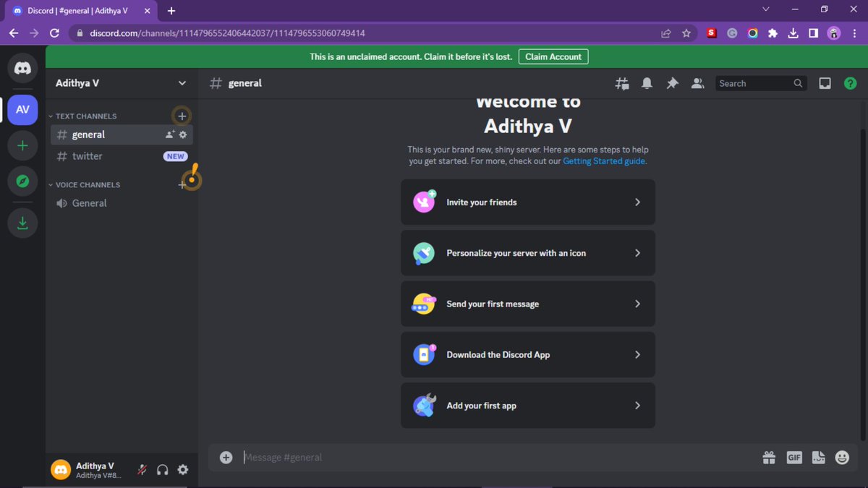
Task: Open Chrome downloads icon
Action: (793, 33)
